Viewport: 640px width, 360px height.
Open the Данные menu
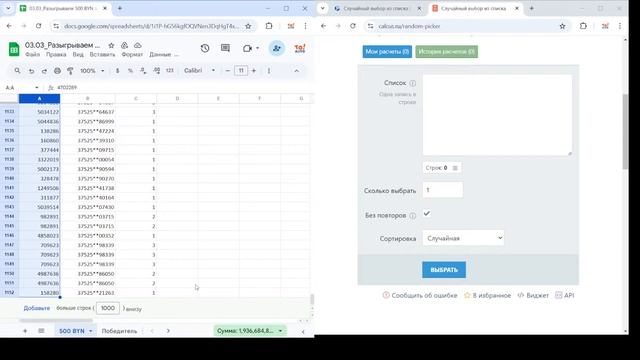tap(160, 54)
